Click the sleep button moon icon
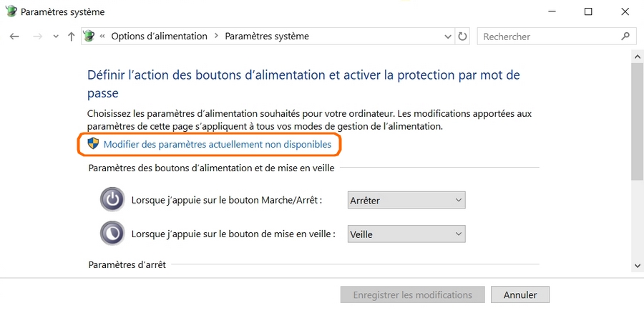The height and width of the screenshot is (311, 644). [x=112, y=234]
